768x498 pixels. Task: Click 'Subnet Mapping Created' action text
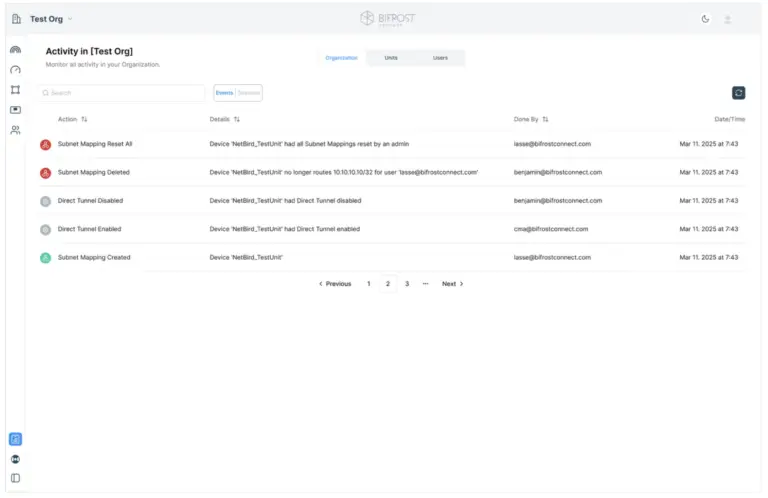94,258
